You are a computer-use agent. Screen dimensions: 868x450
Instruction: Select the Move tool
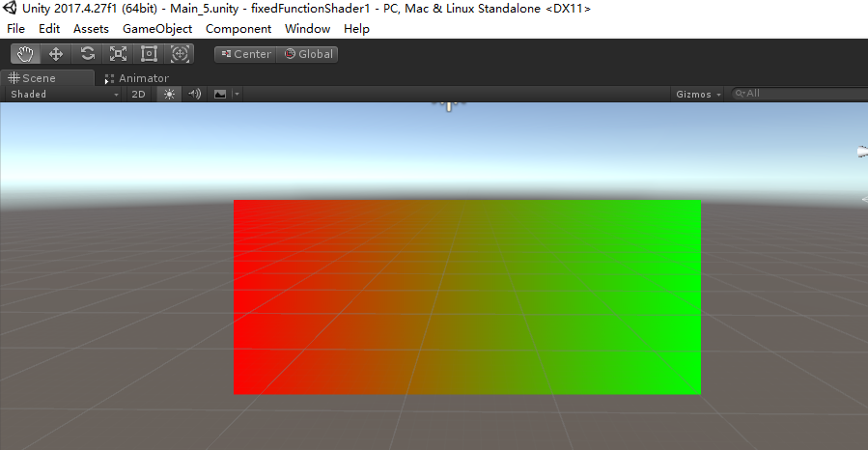(56, 54)
